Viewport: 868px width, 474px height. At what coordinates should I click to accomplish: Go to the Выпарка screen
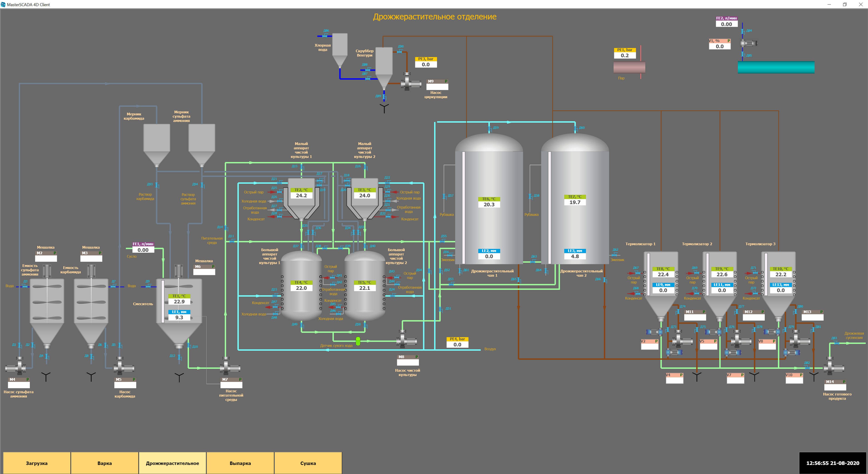tap(240, 463)
